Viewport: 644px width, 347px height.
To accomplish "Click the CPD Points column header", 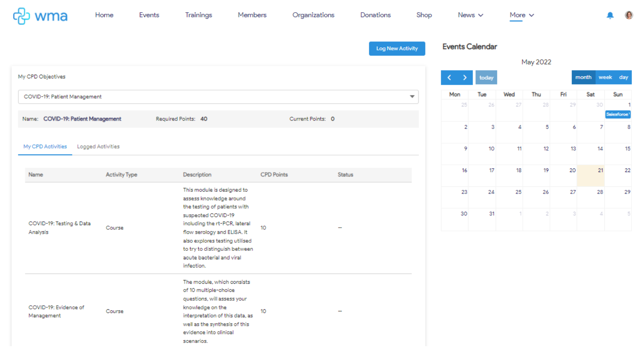I will [274, 175].
